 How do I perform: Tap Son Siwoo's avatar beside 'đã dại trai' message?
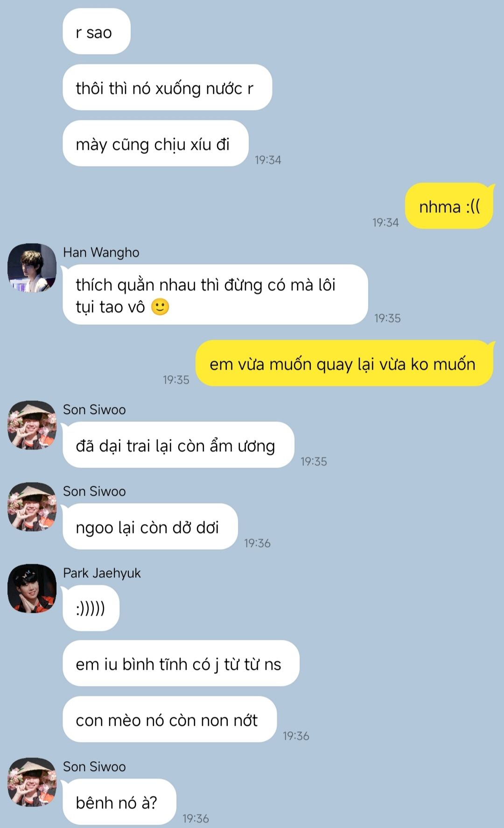(32, 425)
